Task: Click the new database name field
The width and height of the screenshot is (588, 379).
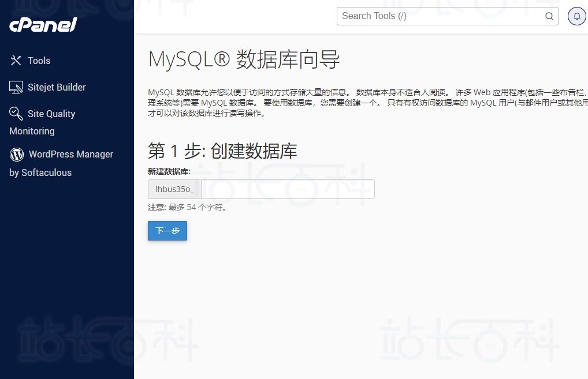Action: coord(288,189)
